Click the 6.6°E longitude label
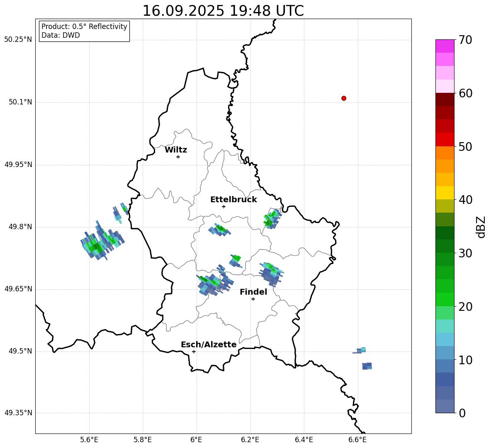The height and width of the screenshot is (448, 491). (357, 440)
